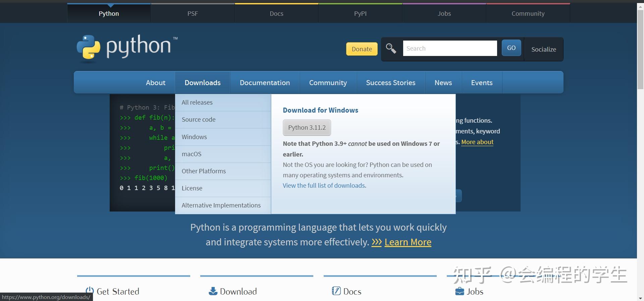Click the Download for Windows heading
Viewport: 644px width, 301px height.
coord(320,110)
